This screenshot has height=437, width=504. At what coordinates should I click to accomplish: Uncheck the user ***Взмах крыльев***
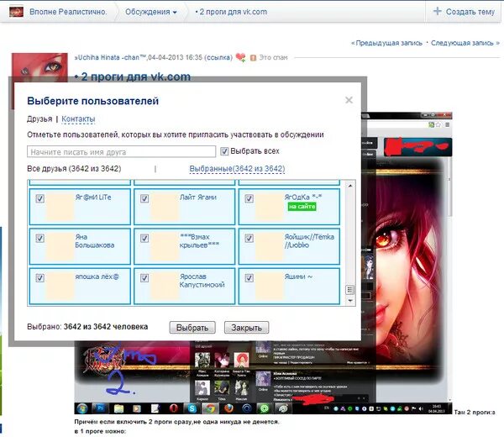pyautogui.click(x=144, y=239)
